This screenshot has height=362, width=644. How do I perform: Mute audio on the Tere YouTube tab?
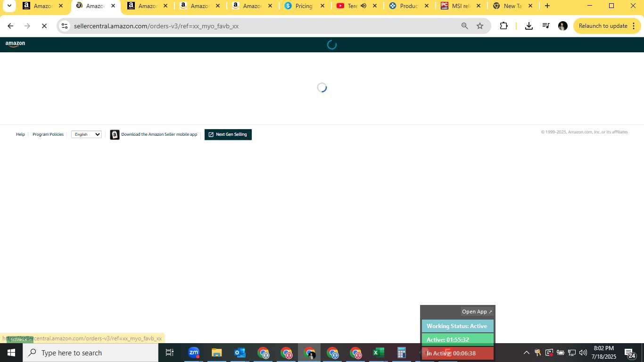click(363, 6)
